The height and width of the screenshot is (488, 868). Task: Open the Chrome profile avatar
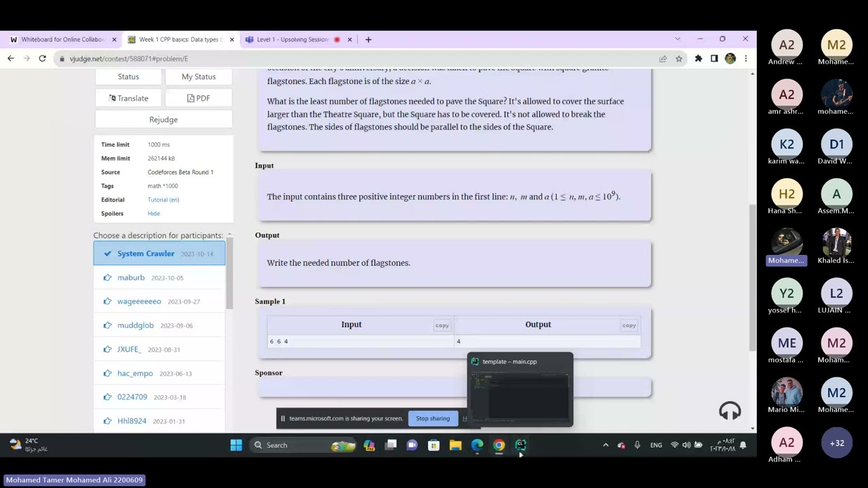coord(730,59)
